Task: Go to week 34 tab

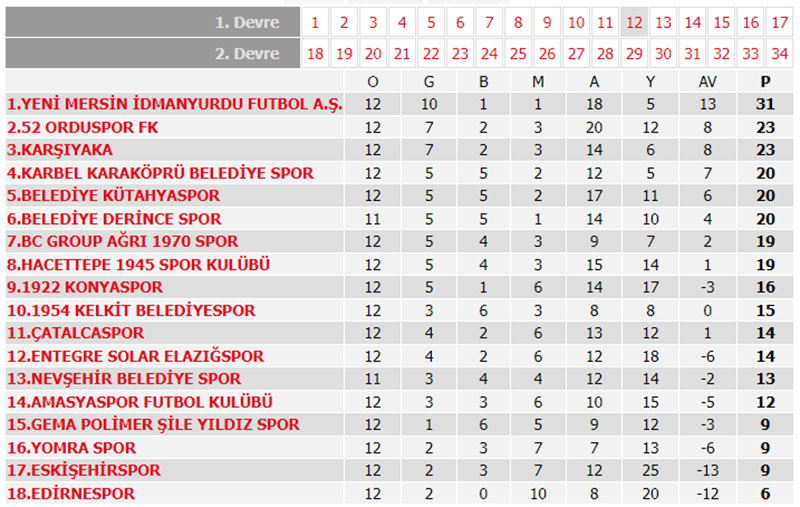Action: pyautogui.click(x=780, y=53)
